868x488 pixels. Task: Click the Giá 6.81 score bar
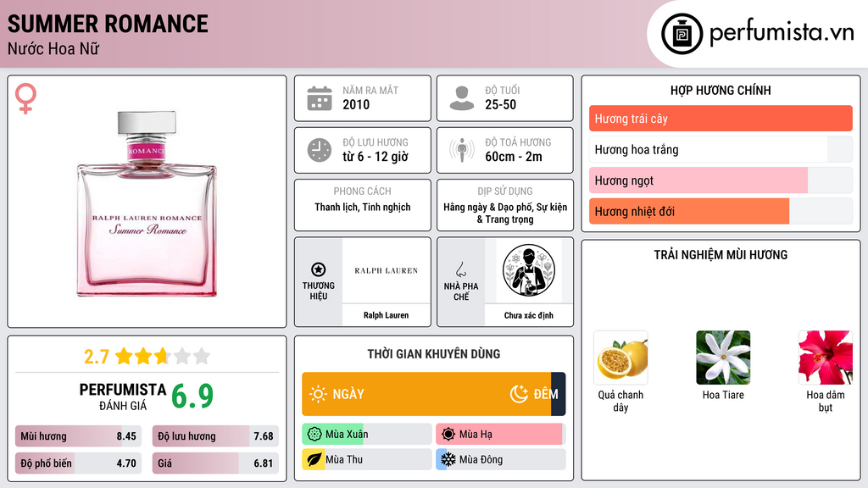pos(215,463)
